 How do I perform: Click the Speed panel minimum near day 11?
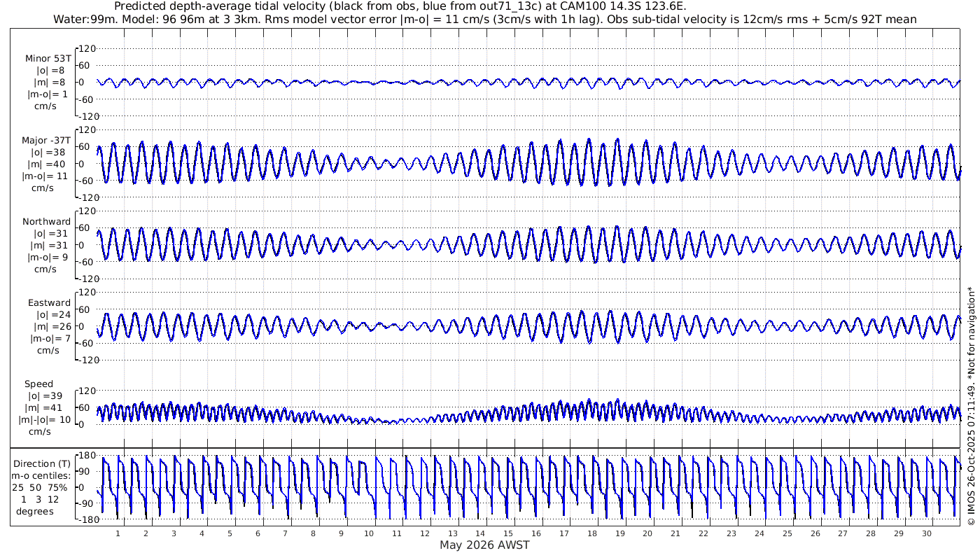pos(386,422)
